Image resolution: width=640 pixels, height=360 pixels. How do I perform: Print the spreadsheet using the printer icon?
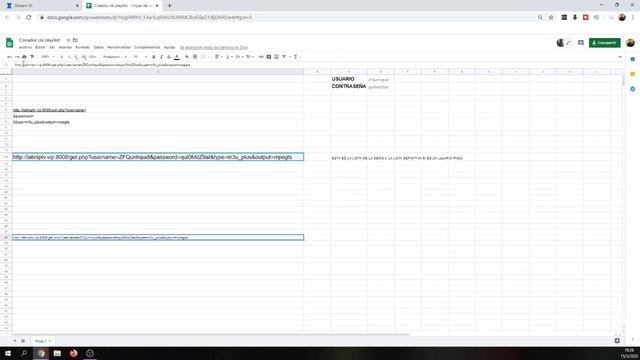click(24, 57)
